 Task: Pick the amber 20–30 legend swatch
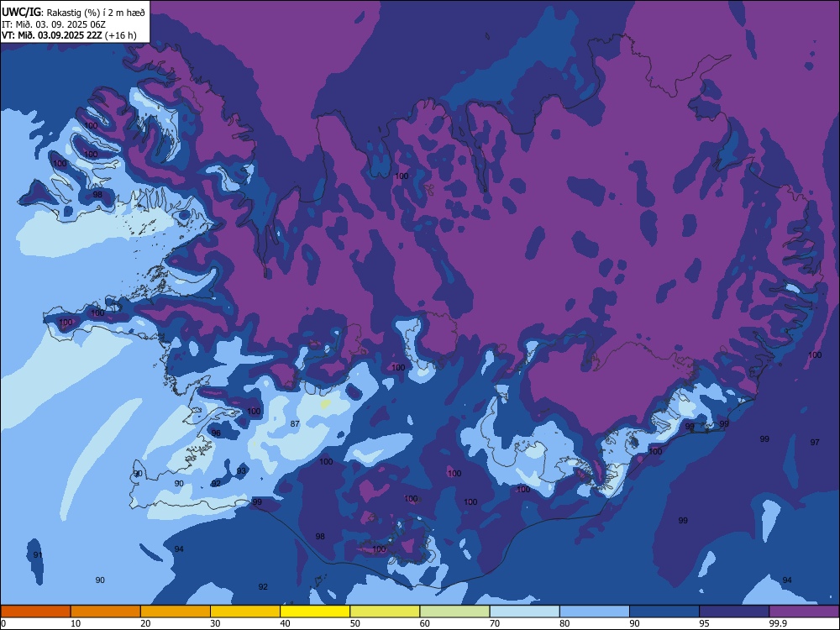(176, 612)
